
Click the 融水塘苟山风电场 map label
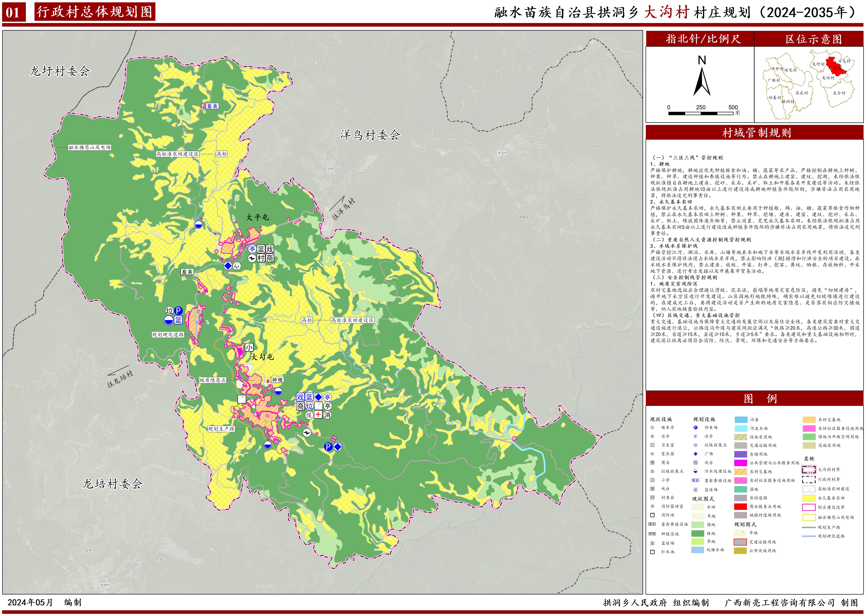pos(90,148)
